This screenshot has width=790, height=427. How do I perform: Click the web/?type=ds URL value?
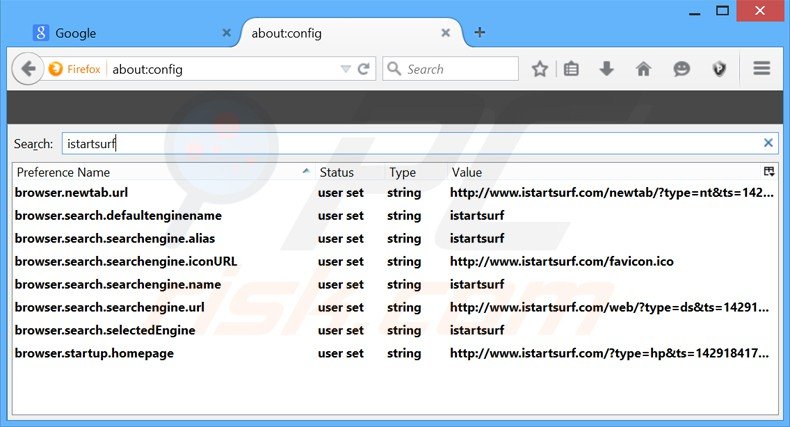coord(610,307)
